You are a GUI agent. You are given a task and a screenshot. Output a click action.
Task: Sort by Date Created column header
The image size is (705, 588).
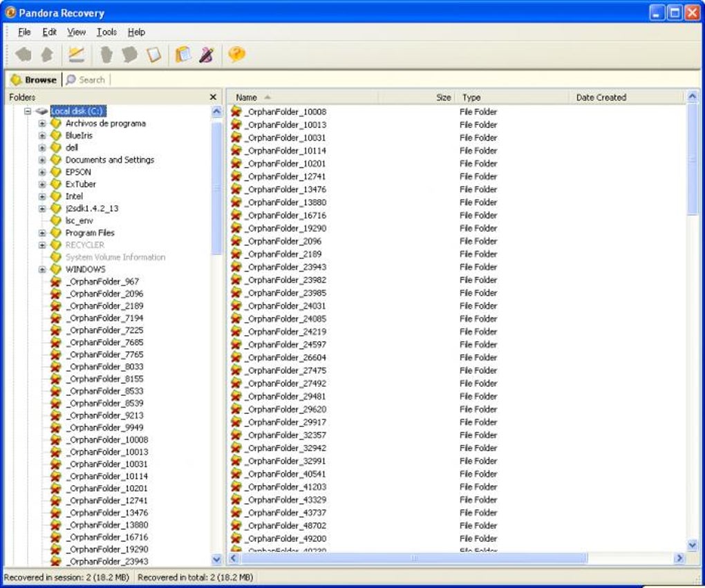pyautogui.click(x=626, y=97)
